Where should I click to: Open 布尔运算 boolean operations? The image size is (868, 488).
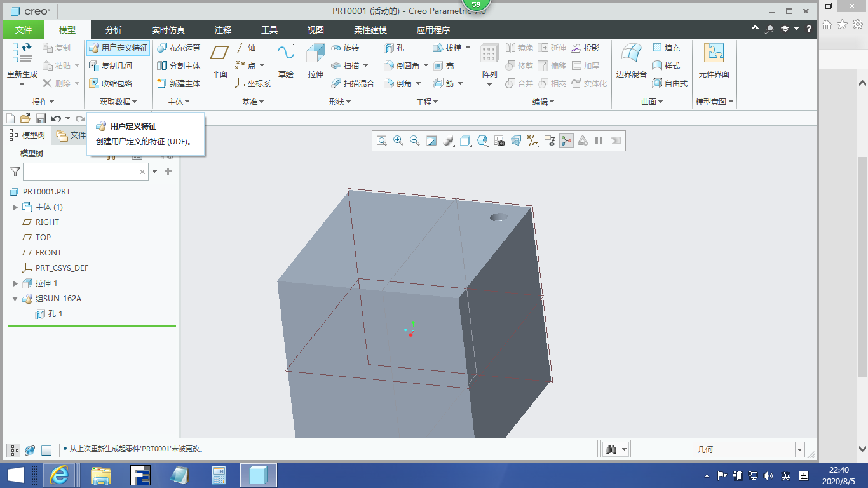tap(179, 48)
